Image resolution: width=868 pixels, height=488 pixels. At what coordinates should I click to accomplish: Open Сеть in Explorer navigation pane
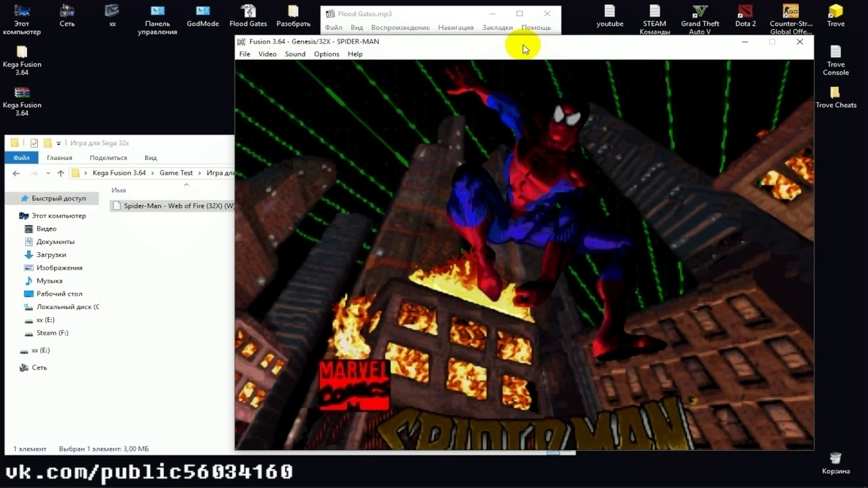(39, 367)
